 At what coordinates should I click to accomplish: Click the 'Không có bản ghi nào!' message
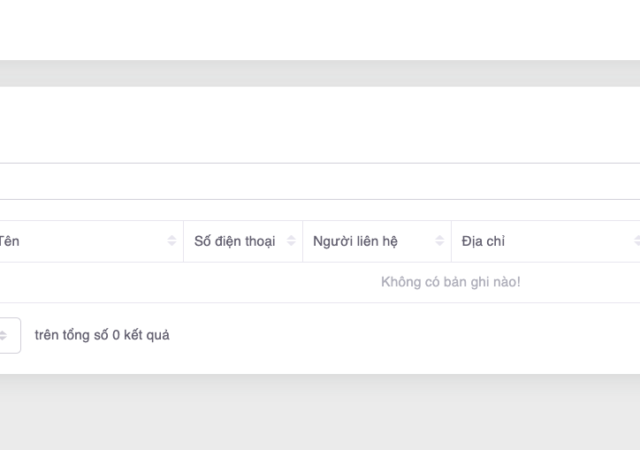click(x=450, y=282)
